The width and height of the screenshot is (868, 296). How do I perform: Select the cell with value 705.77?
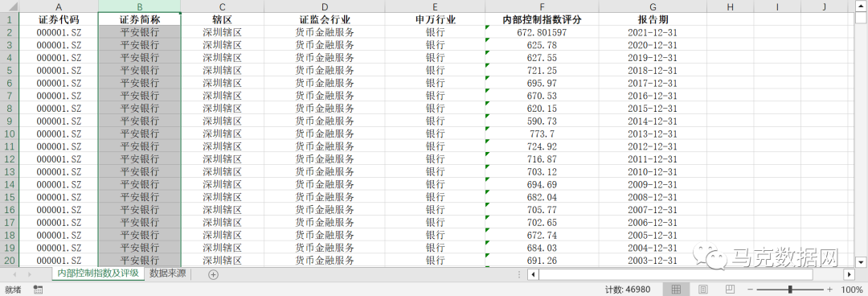542,209
